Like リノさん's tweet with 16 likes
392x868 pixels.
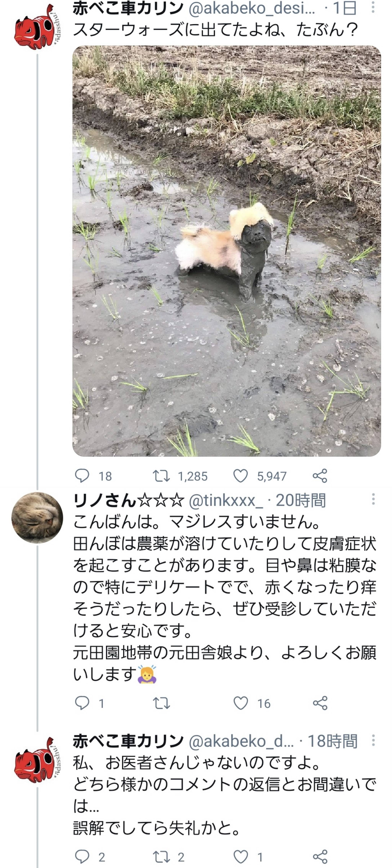click(x=240, y=703)
